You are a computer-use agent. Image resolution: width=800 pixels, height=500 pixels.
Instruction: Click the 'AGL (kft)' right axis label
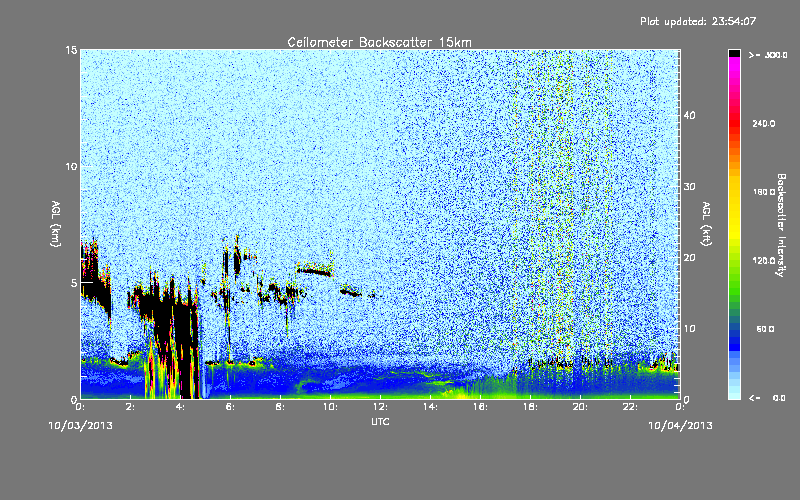[706, 224]
